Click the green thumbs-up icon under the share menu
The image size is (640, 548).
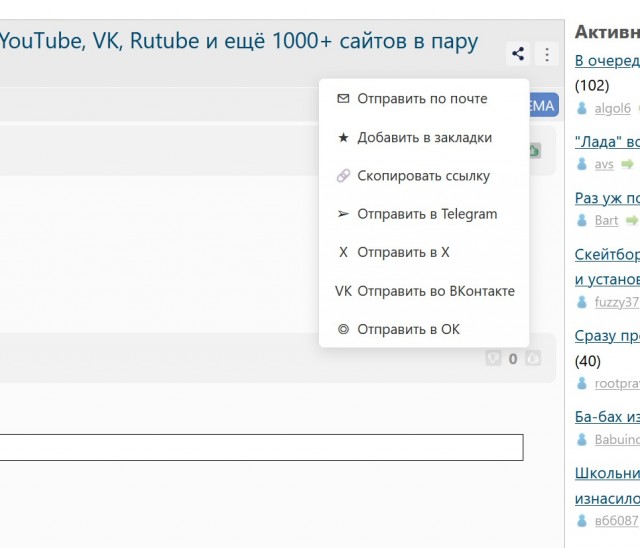535,151
